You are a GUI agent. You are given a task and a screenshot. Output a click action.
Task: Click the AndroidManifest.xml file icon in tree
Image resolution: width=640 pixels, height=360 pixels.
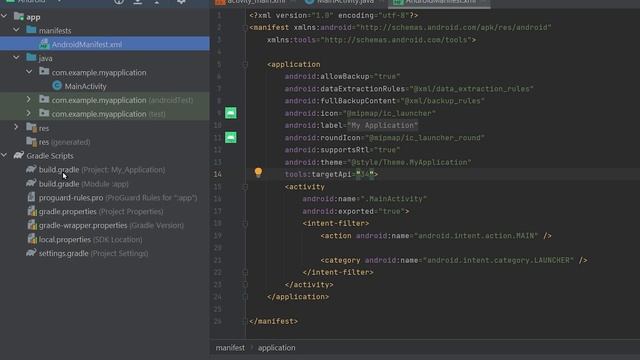pyautogui.click(x=44, y=44)
